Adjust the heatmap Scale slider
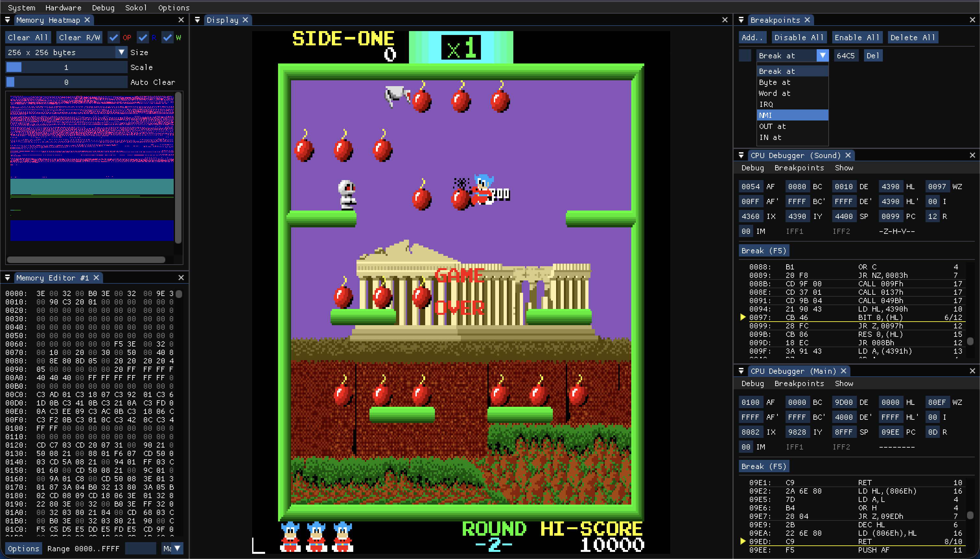Viewport: 980px width, 559px height. (66, 68)
